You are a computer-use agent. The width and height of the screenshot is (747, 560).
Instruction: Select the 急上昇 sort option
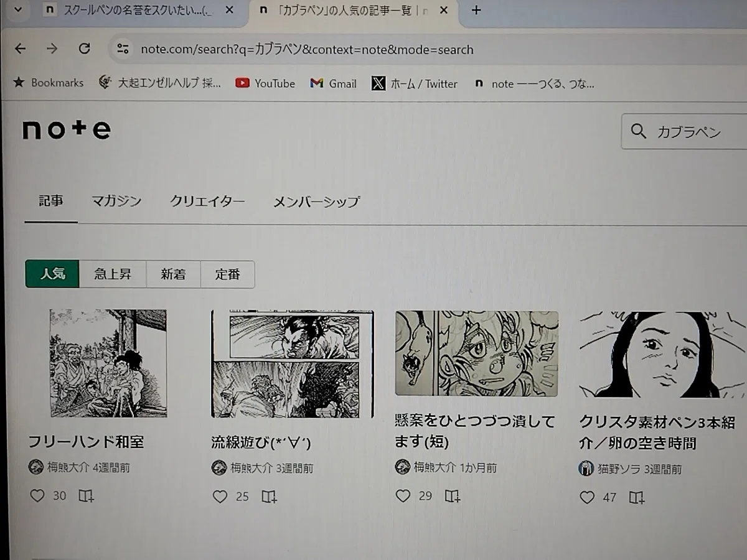pyautogui.click(x=113, y=274)
